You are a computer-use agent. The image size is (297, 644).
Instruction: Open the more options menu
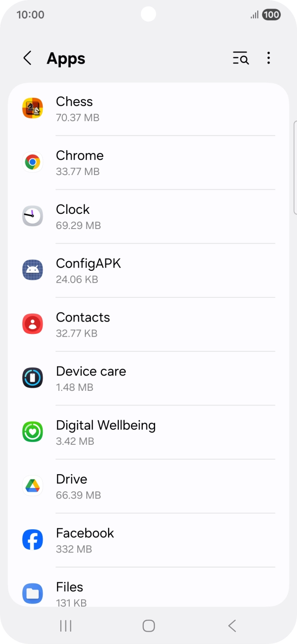[x=269, y=58]
